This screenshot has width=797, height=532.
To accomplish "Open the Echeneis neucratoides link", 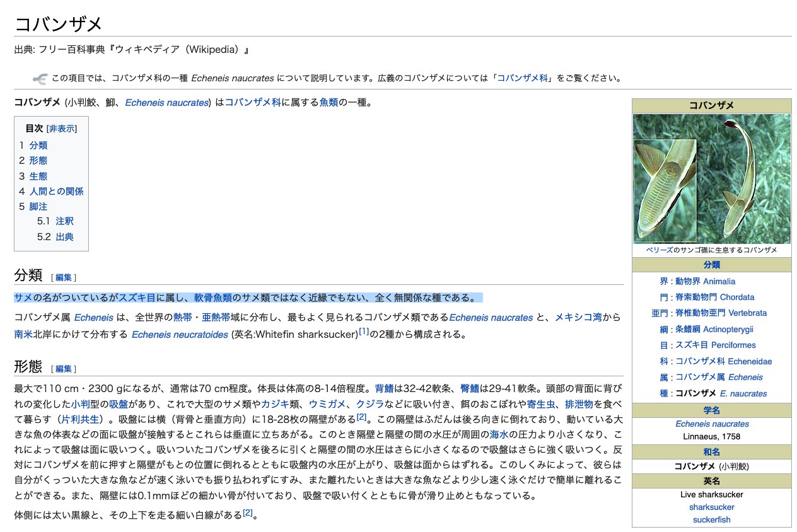I will (x=180, y=335).
